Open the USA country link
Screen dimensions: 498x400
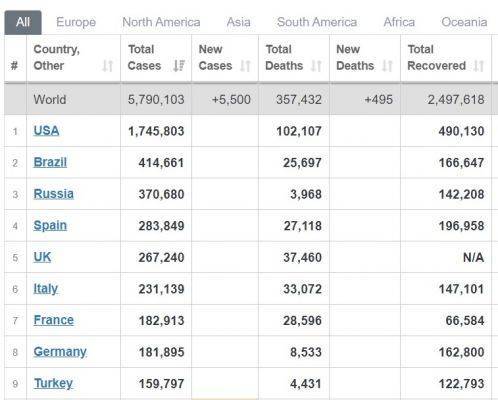[46, 130]
